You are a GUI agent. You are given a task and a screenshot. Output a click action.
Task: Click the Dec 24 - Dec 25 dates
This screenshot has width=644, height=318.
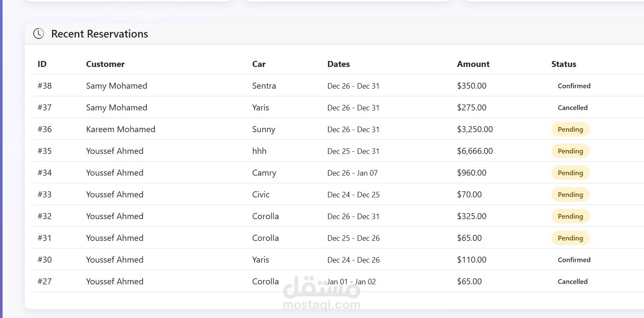pyautogui.click(x=353, y=194)
